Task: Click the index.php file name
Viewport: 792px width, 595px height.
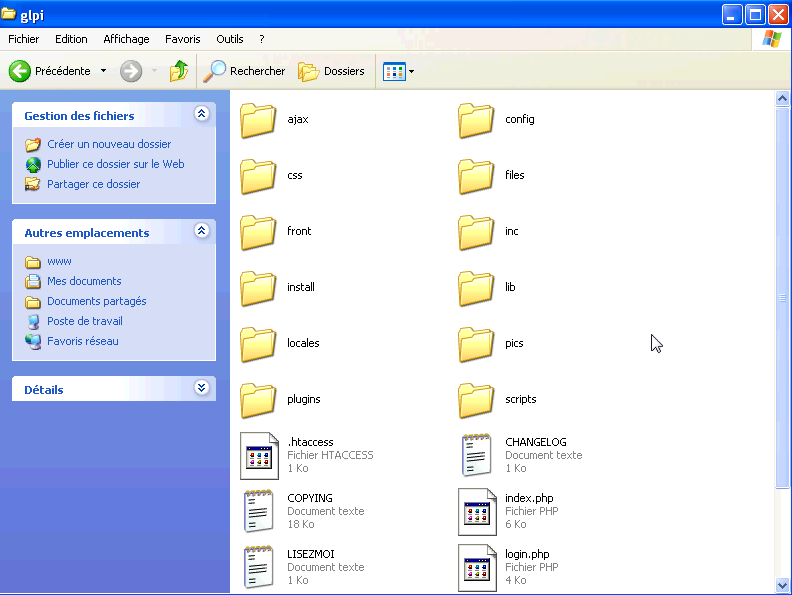Action: pyautogui.click(x=529, y=498)
